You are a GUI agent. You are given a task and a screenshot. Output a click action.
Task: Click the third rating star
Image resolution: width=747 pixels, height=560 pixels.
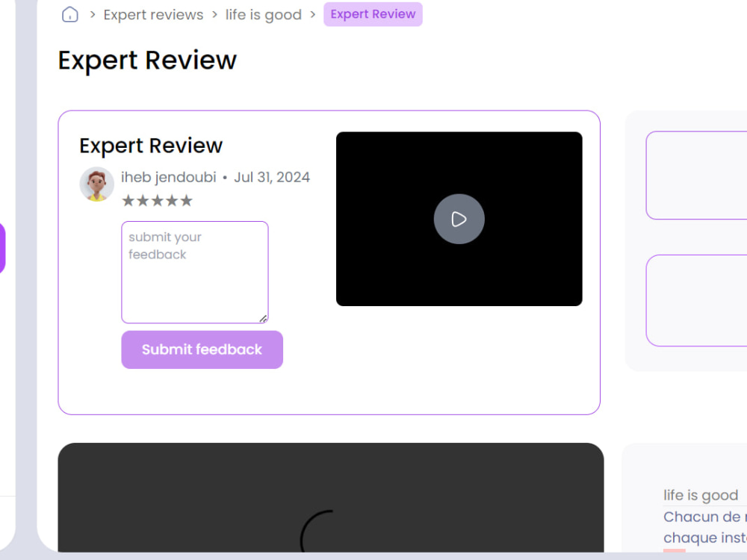pos(157,200)
